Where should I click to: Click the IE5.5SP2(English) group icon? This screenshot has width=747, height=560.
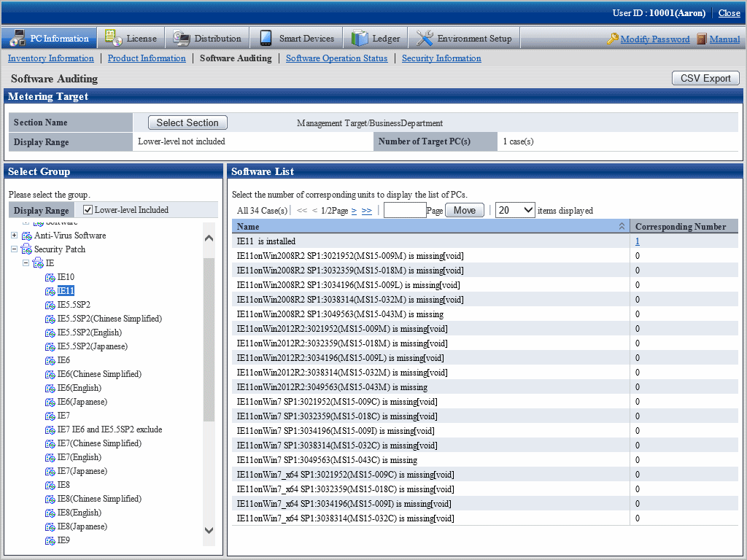[50, 332]
